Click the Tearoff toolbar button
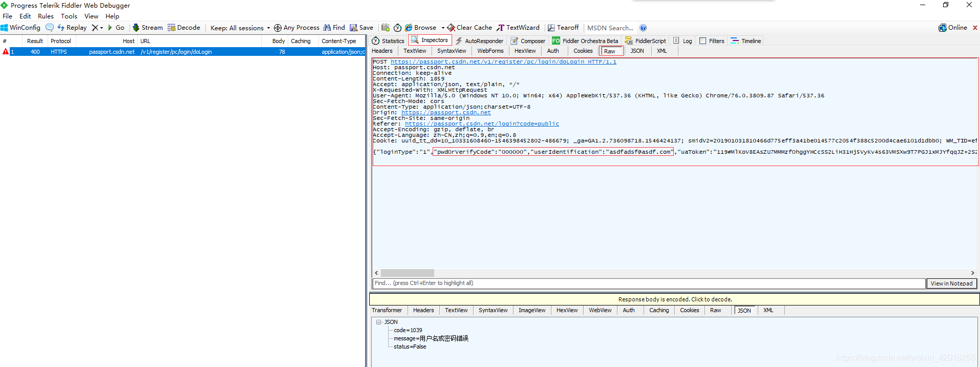 click(x=563, y=28)
